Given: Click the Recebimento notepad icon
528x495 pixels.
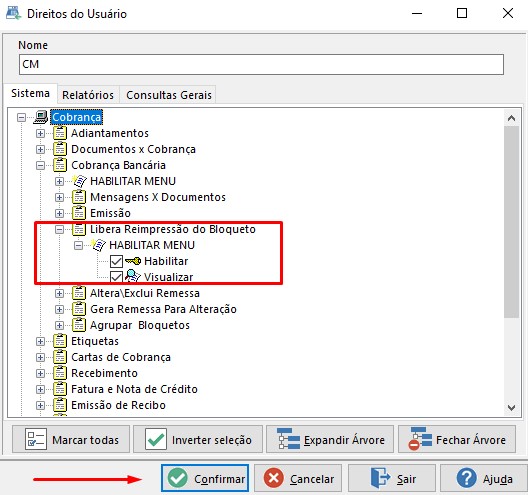Looking at the screenshot, I should coord(60,373).
